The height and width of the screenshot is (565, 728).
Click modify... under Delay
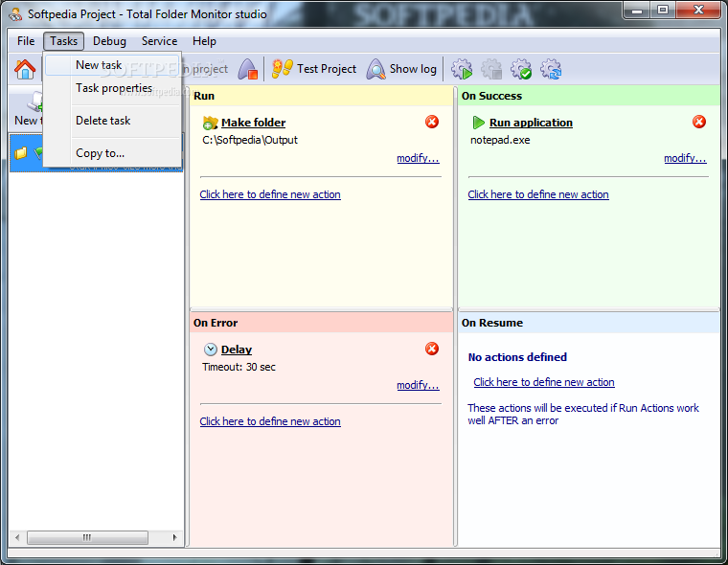pyautogui.click(x=418, y=385)
